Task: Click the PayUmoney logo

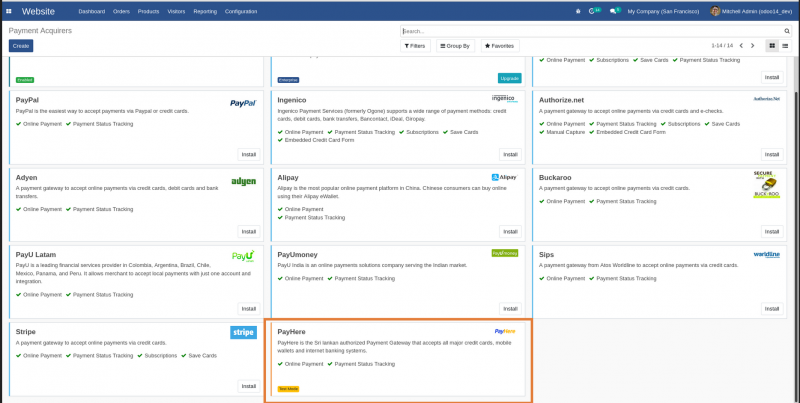Action: tap(505, 253)
